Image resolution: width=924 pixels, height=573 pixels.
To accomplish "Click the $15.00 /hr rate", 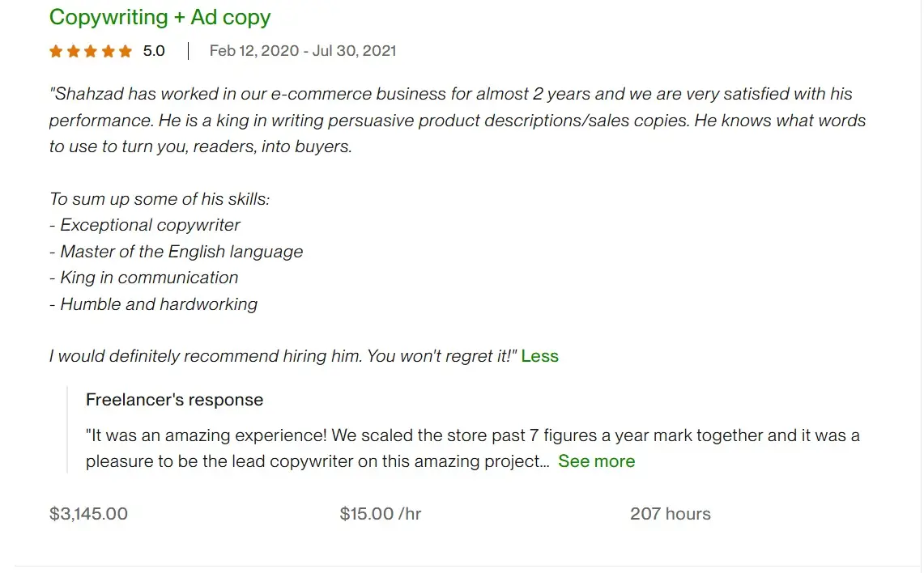I will [381, 513].
